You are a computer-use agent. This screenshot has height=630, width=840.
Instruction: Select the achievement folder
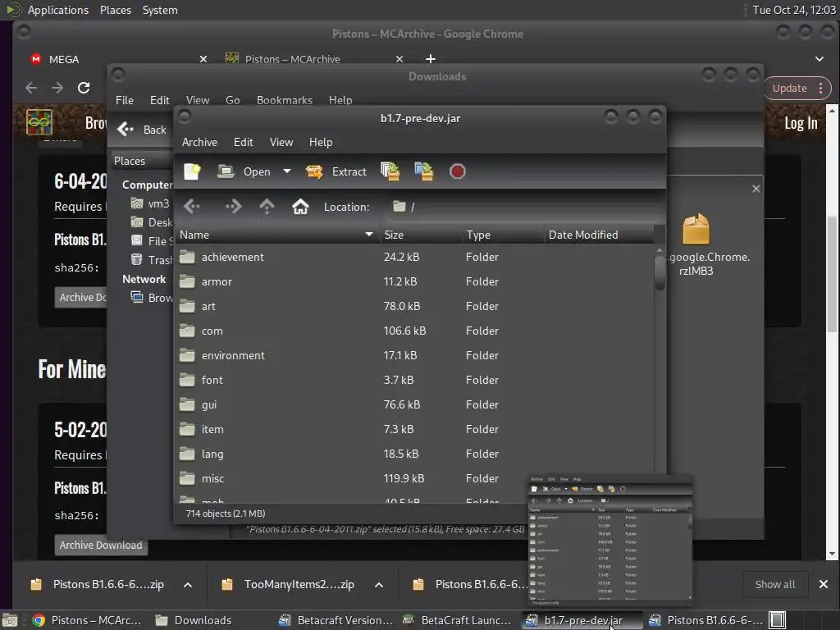click(414, 257)
